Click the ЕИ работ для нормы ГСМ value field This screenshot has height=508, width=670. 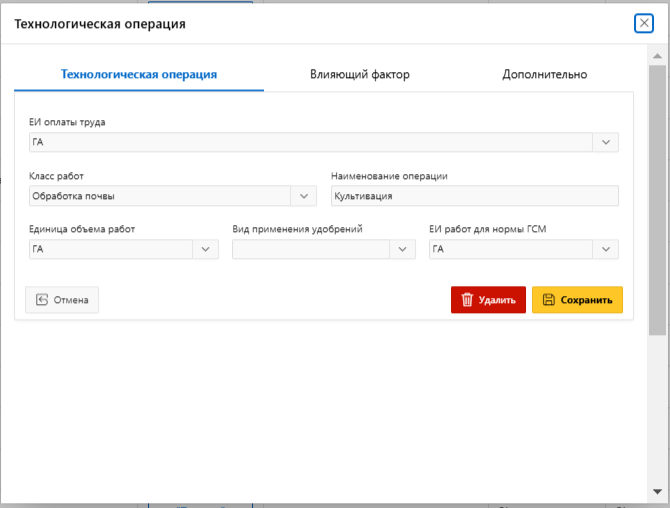[510, 249]
